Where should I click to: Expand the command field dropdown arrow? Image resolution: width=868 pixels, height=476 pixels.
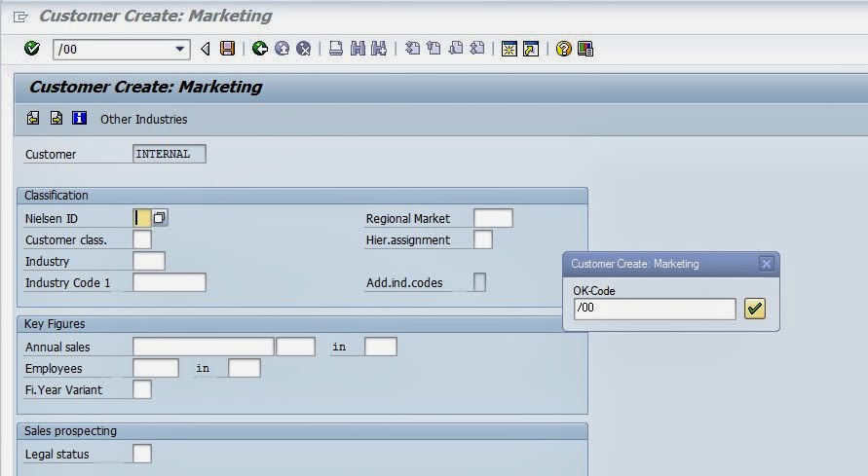pyautogui.click(x=180, y=49)
